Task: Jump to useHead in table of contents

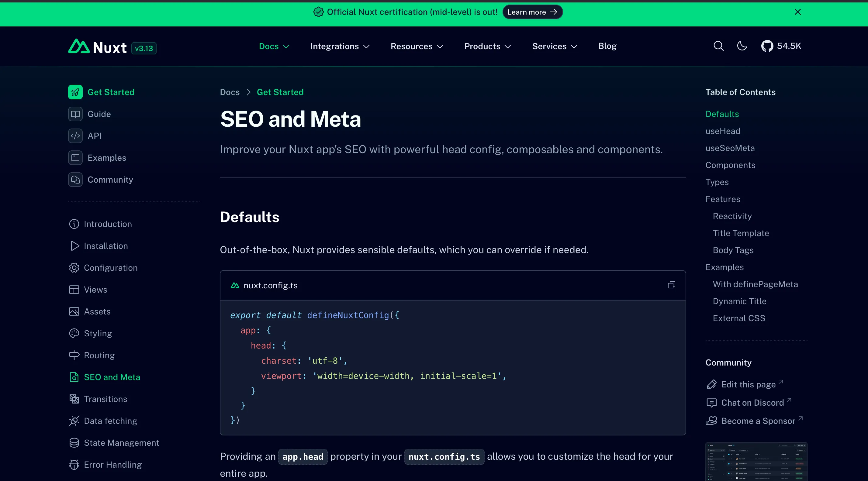Action: click(723, 131)
